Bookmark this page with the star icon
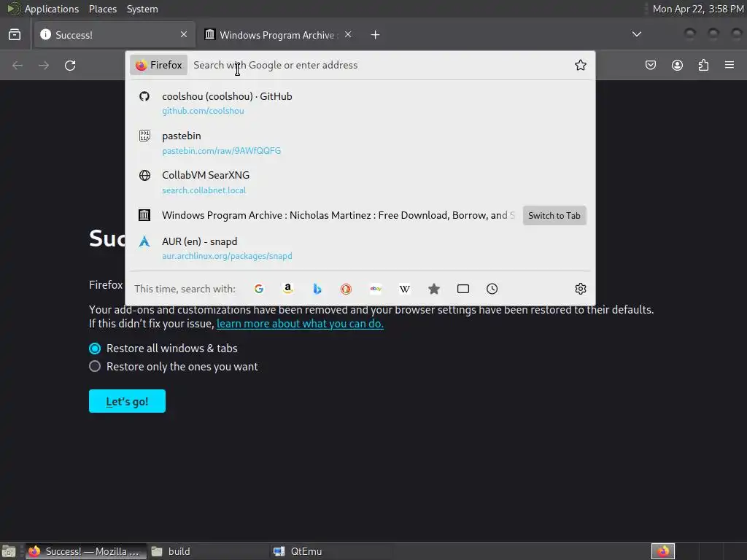This screenshot has width=747, height=560. [580, 65]
